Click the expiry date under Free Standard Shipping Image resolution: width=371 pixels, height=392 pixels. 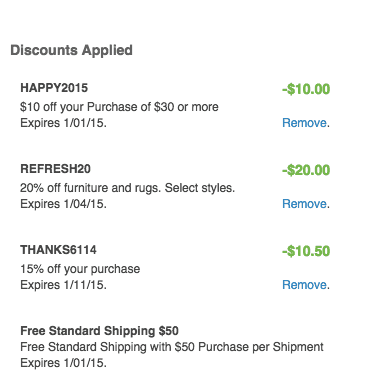click(x=63, y=363)
